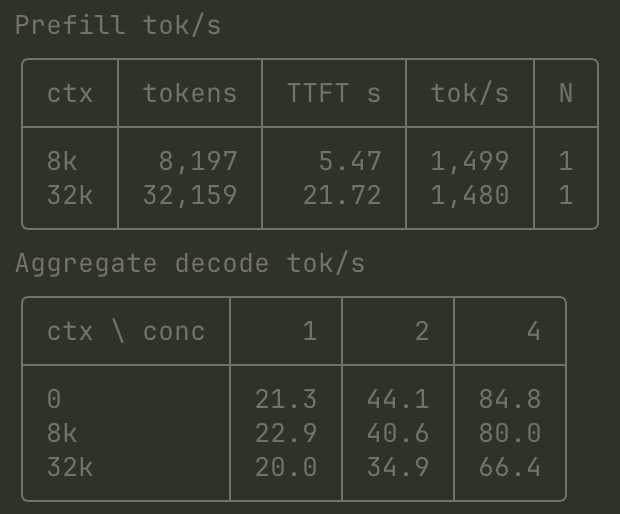Select the 84.8 decode value

510,399
